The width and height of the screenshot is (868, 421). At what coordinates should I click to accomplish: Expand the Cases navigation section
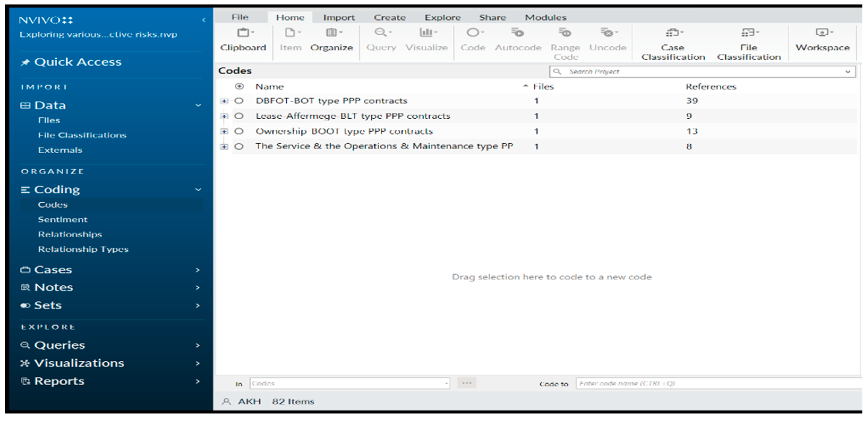[198, 270]
